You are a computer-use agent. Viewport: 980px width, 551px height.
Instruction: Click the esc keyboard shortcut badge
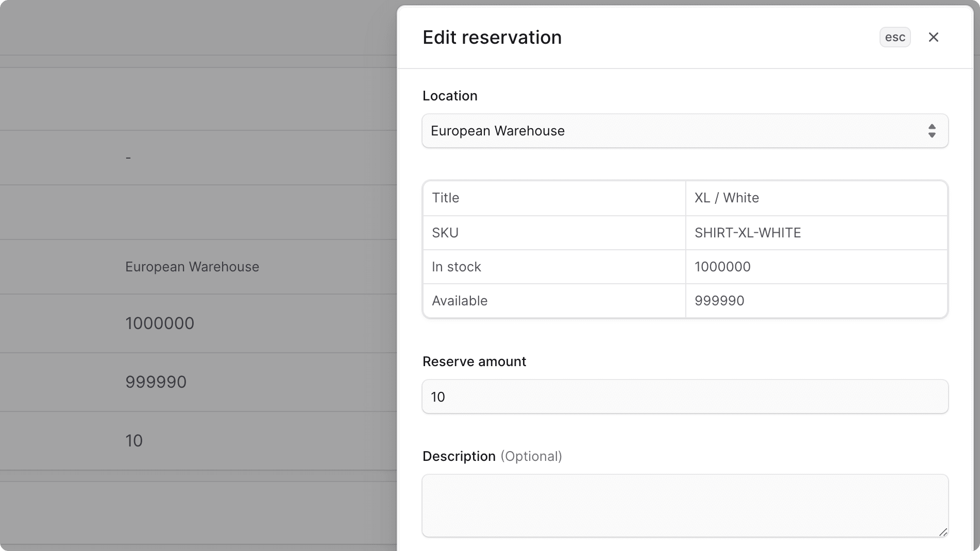click(895, 37)
